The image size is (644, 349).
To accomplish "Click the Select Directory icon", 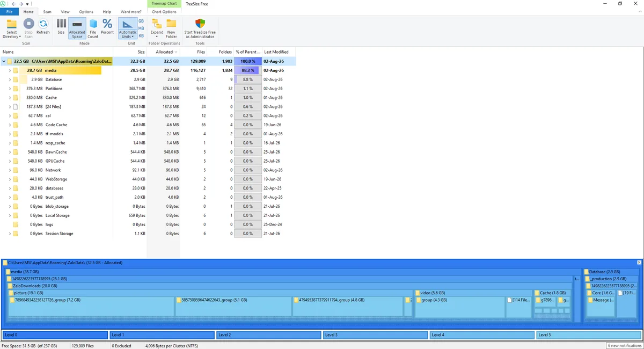I will 11,24.
